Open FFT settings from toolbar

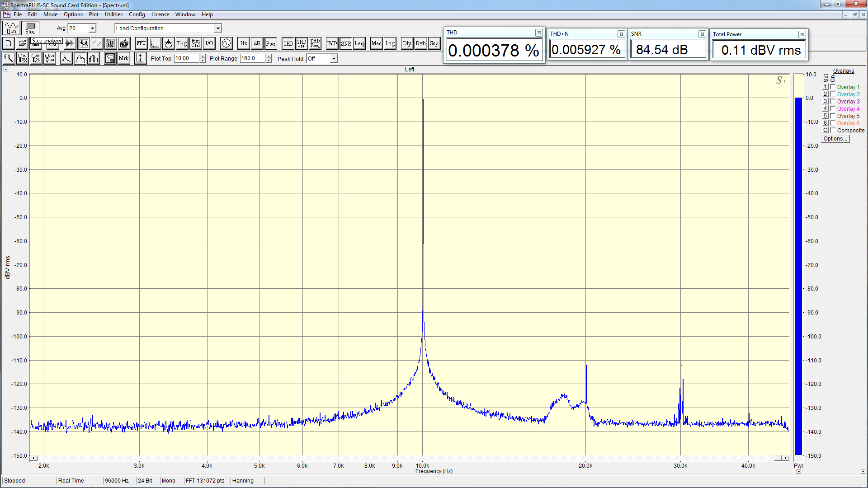tap(141, 43)
